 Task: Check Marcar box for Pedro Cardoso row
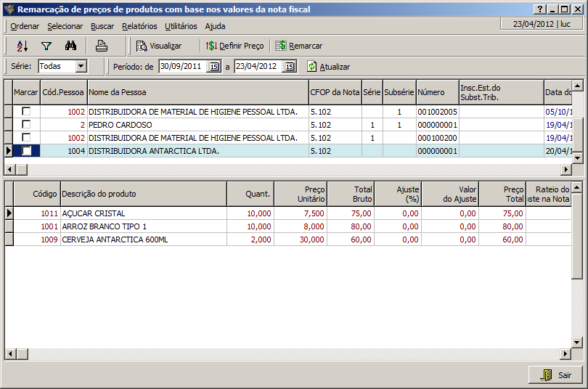click(x=26, y=125)
